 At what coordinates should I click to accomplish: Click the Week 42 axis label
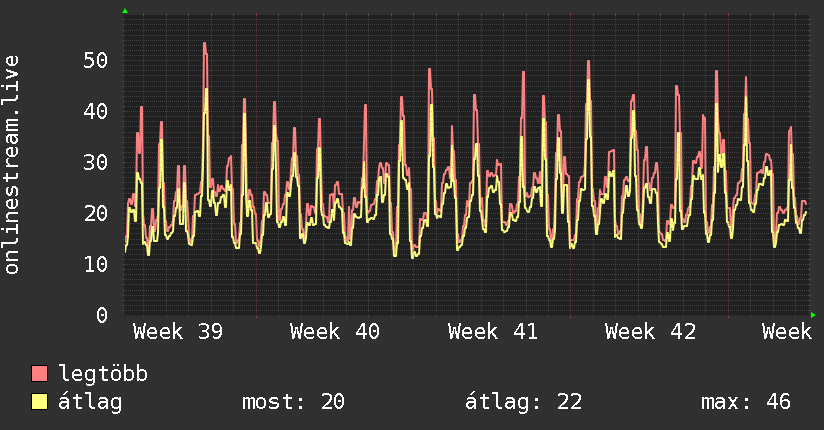pos(651,332)
